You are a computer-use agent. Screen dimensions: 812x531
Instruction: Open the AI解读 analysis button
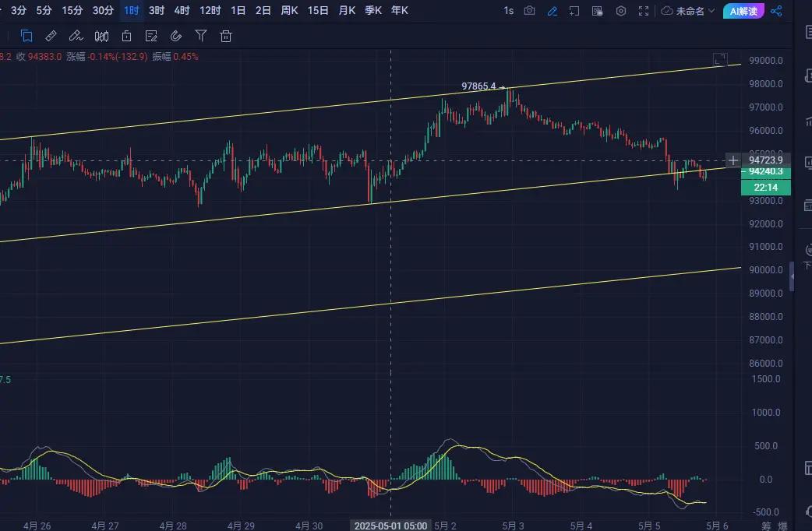click(x=743, y=11)
